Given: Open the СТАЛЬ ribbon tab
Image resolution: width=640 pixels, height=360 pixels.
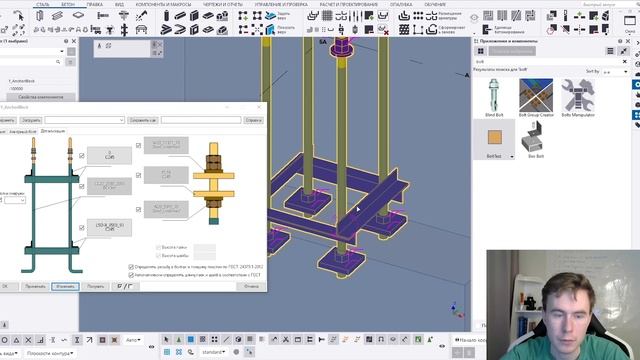Looking at the screenshot, I should (42, 4).
